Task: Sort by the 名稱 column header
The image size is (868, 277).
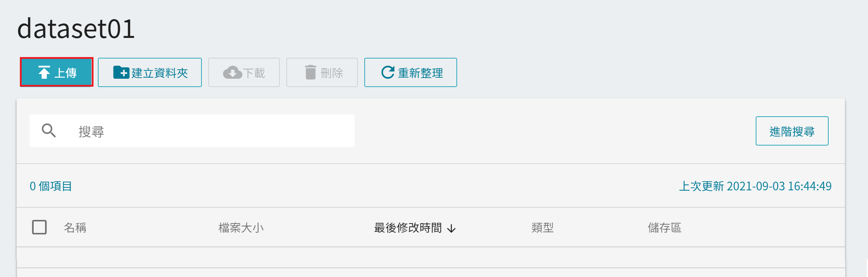Action: 75,228
